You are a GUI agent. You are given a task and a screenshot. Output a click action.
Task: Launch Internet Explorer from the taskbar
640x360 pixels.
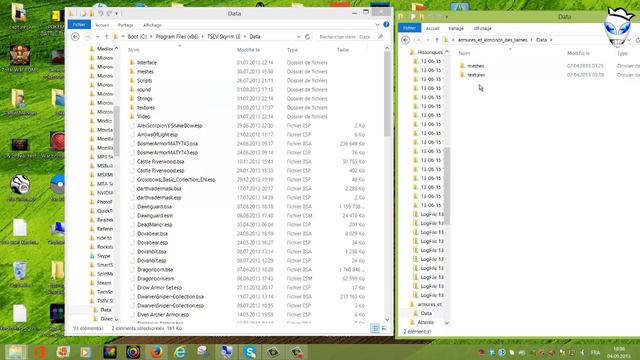[x=180, y=352]
